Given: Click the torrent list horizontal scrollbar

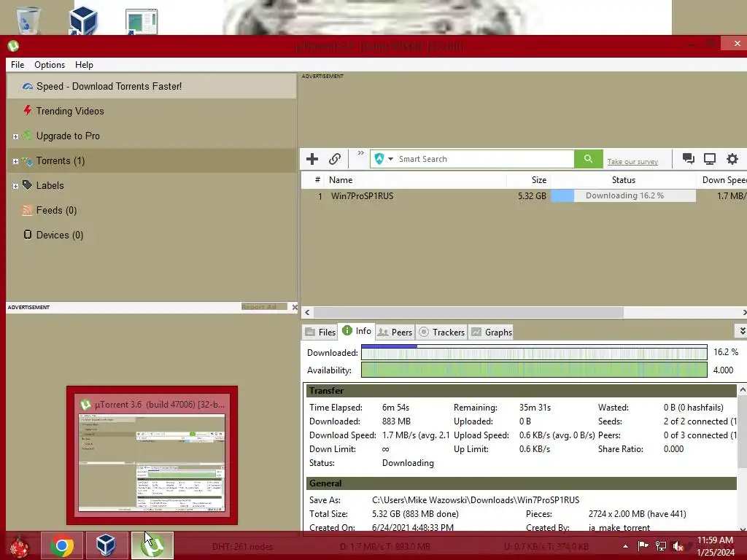Looking at the screenshot, I should [x=469, y=312].
